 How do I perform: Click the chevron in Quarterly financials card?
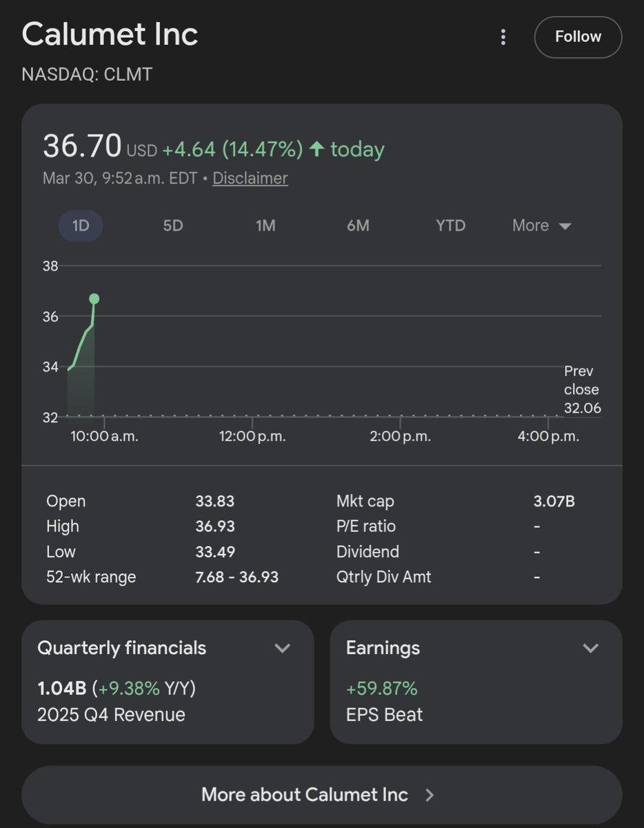pyautogui.click(x=282, y=648)
